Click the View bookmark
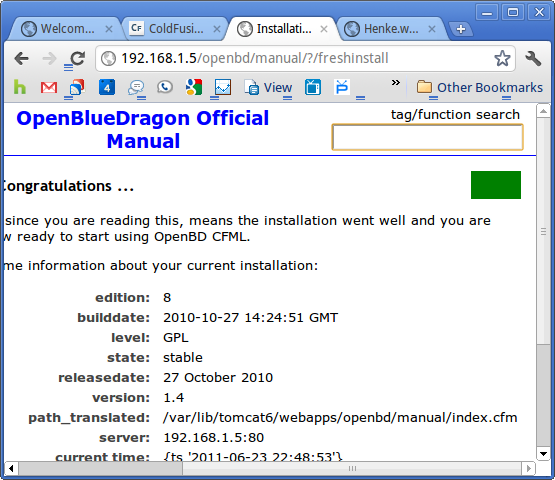555x480 pixels. [268, 87]
